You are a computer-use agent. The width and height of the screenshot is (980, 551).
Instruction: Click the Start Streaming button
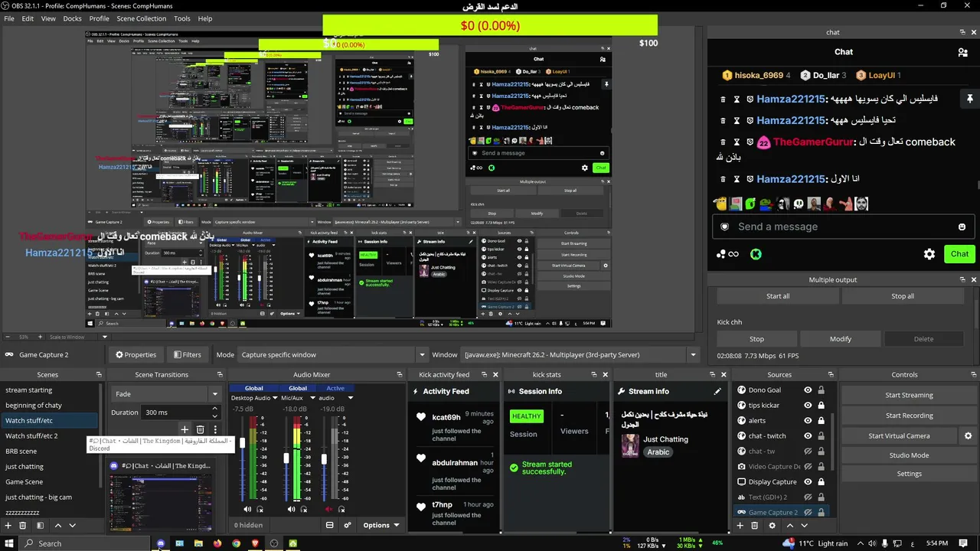909,395
